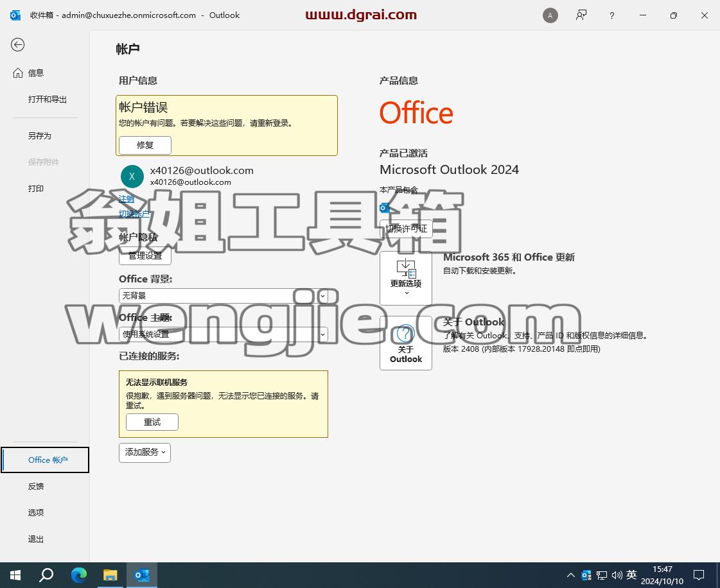Click the 版本 2408 version text

point(522,349)
